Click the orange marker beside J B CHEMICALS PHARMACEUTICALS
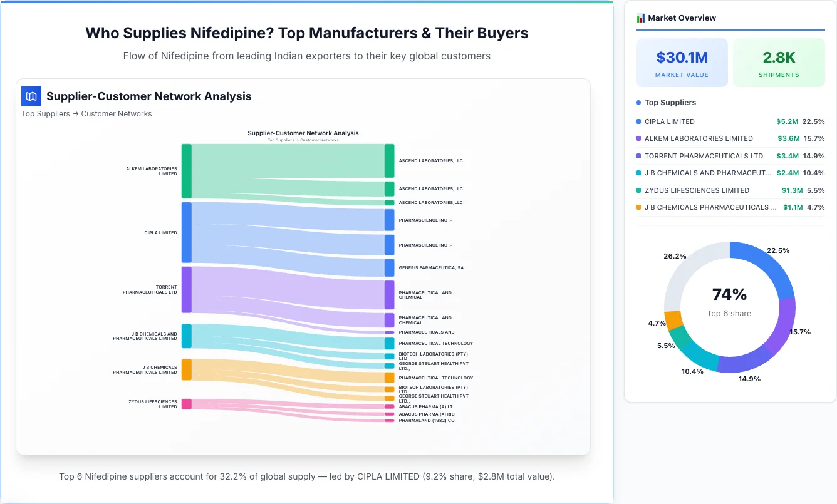Screen dimensions: 837x504 pyautogui.click(x=637, y=207)
